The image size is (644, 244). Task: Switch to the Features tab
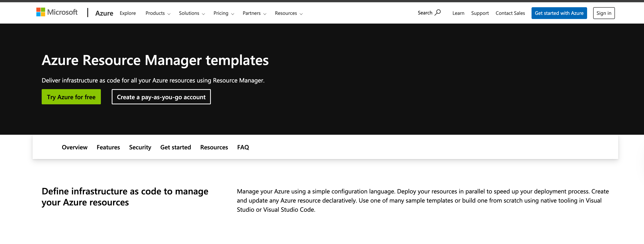pos(108,147)
